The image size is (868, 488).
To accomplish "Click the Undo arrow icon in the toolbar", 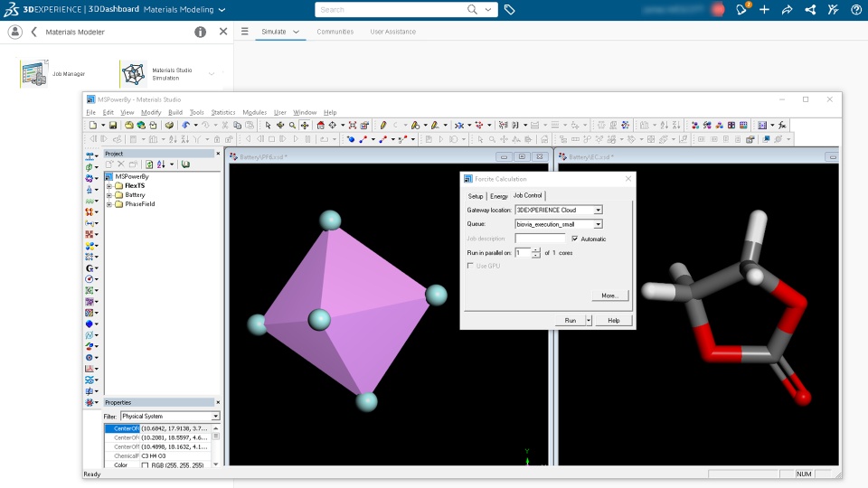I will coord(186,126).
